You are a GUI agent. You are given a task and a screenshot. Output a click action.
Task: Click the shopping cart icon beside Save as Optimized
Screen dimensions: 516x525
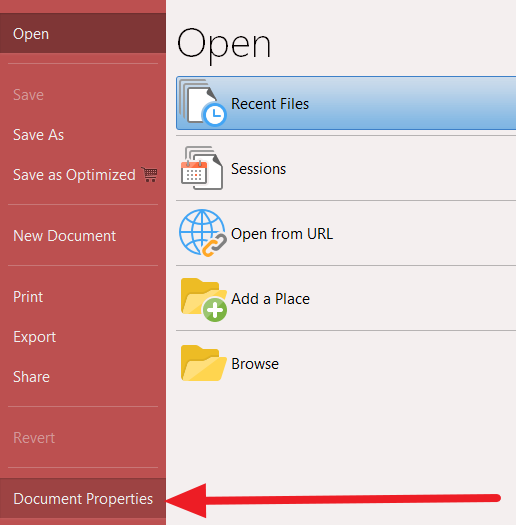tap(149, 174)
